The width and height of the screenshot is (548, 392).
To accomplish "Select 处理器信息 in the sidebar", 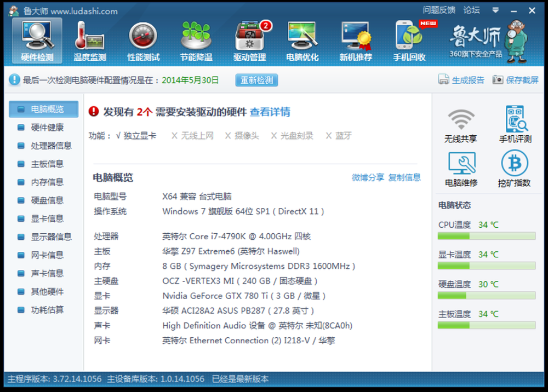I will pyautogui.click(x=44, y=146).
